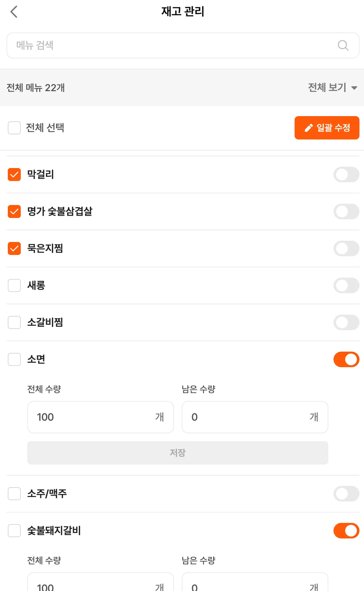364x591 pixels.
Task: Uncheck the 명가 숯불삼겹살 checkbox
Action: point(14,211)
